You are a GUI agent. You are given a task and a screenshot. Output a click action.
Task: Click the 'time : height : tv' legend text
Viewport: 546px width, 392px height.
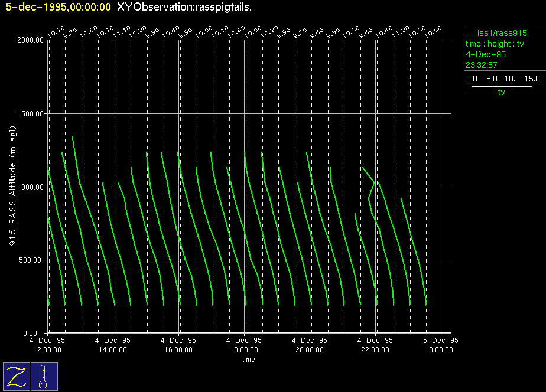point(495,44)
